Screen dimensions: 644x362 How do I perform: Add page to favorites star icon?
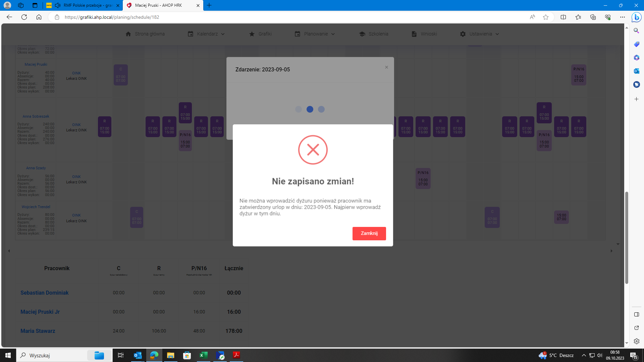pos(546,17)
